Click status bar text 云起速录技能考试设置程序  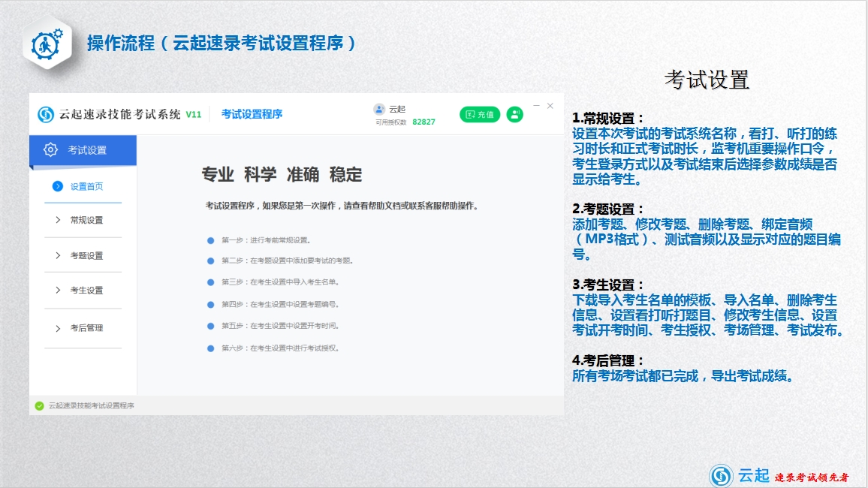[92, 405]
